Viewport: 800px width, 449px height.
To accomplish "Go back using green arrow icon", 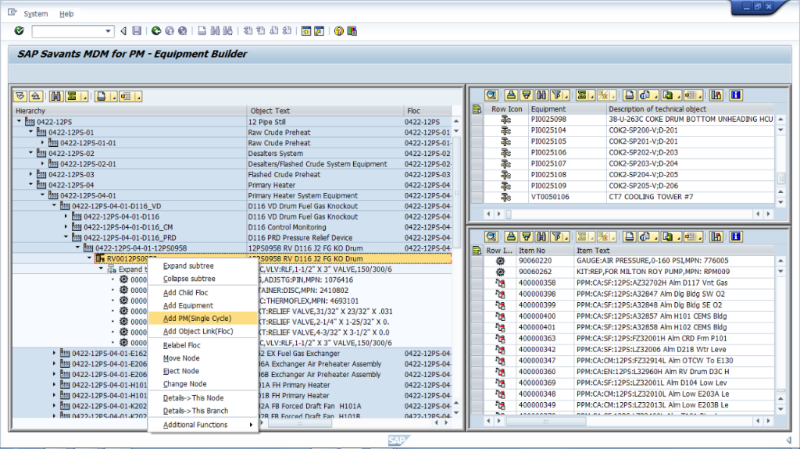I will (156, 31).
